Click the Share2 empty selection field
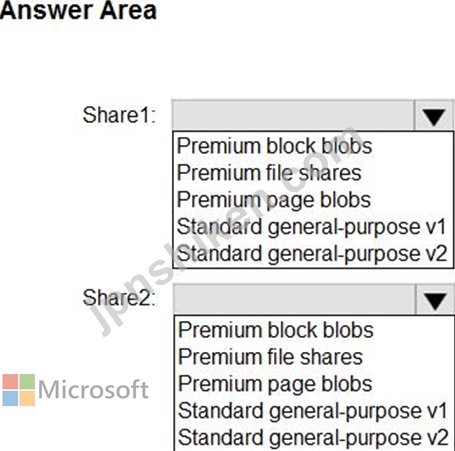Image resolution: width=455 pixels, height=451 pixels. pyautogui.click(x=295, y=299)
